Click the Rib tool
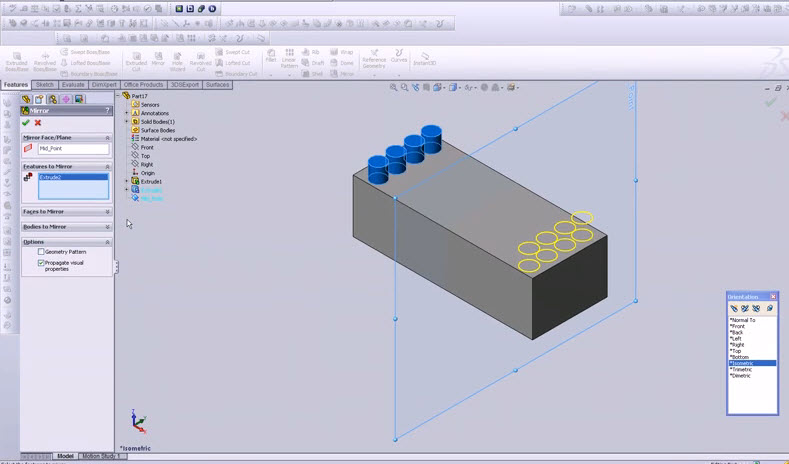The height and width of the screenshot is (464, 789). (x=311, y=52)
